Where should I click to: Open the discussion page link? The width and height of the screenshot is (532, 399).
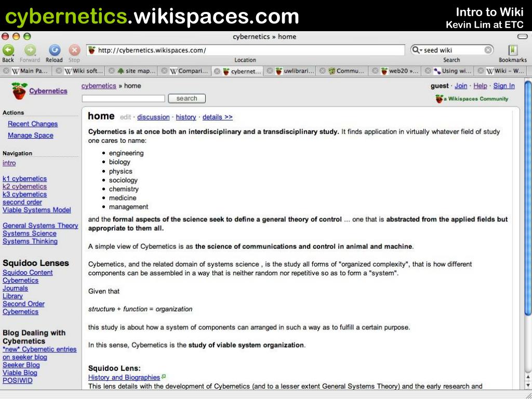pos(153,117)
